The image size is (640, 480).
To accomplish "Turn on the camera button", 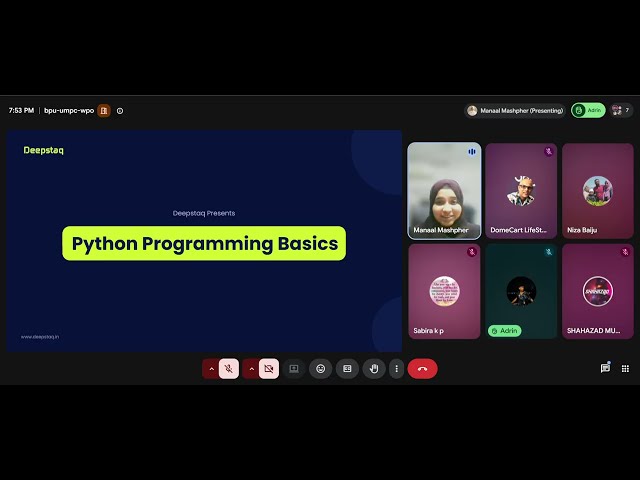I will (x=269, y=369).
